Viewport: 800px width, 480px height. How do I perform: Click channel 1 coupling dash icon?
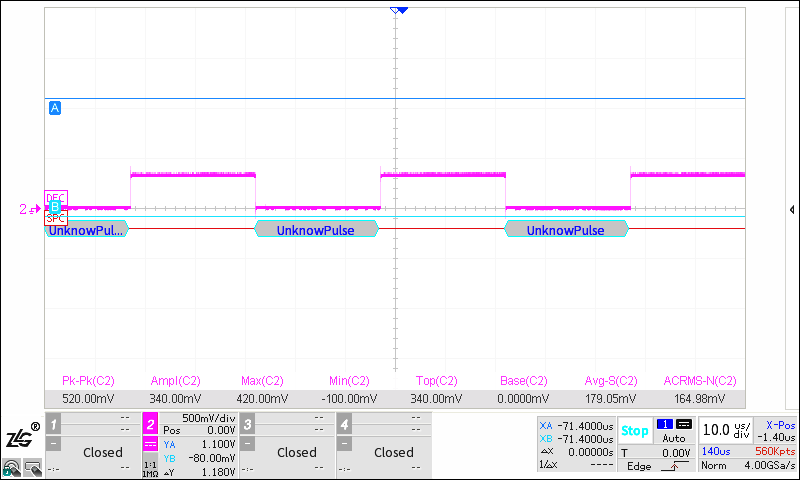tap(54, 444)
